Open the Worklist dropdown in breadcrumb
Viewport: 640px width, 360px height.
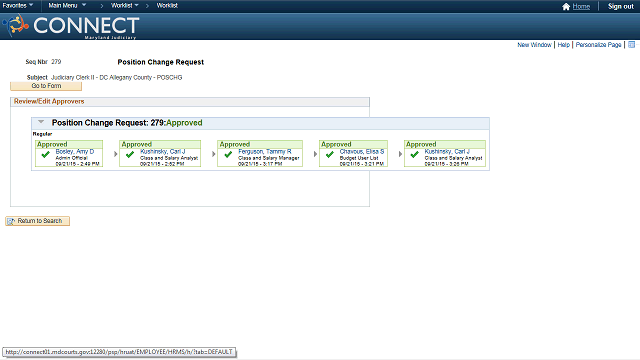pos(124,6)
